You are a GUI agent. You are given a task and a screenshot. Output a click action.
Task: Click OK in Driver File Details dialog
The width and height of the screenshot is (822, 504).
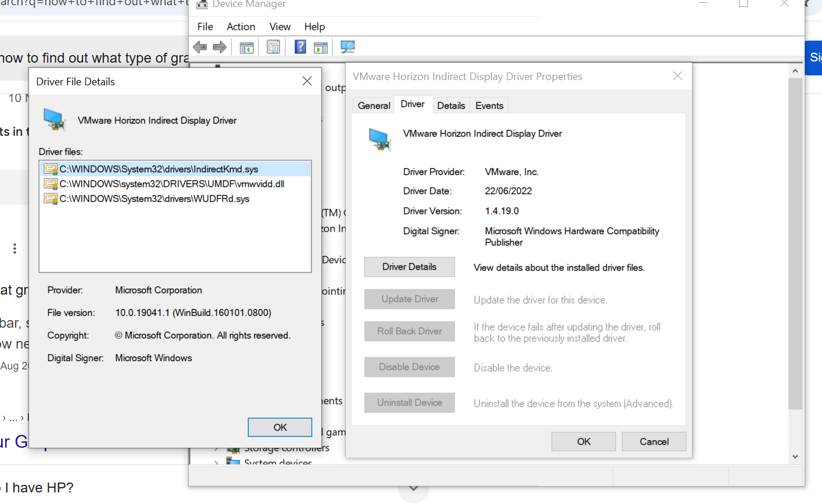click(280, 427)
